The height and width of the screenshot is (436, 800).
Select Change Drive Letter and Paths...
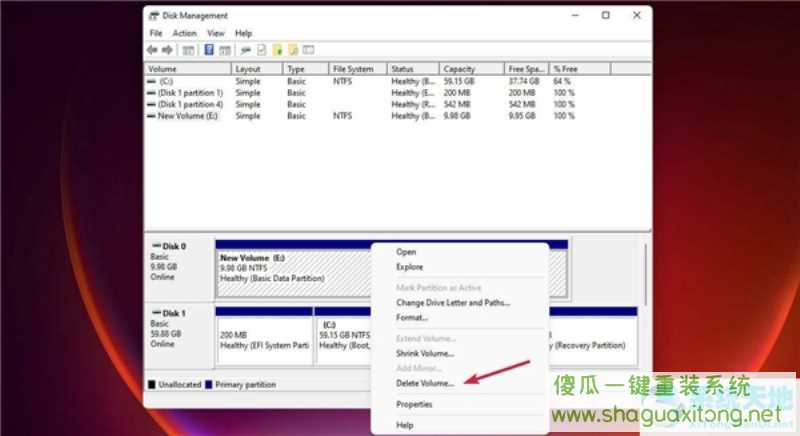[x=453, y=303]
